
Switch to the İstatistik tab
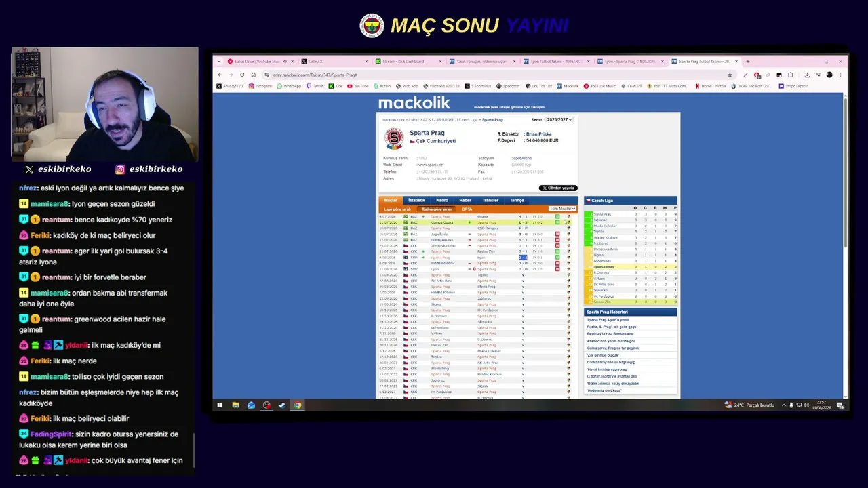click(416, 201)
